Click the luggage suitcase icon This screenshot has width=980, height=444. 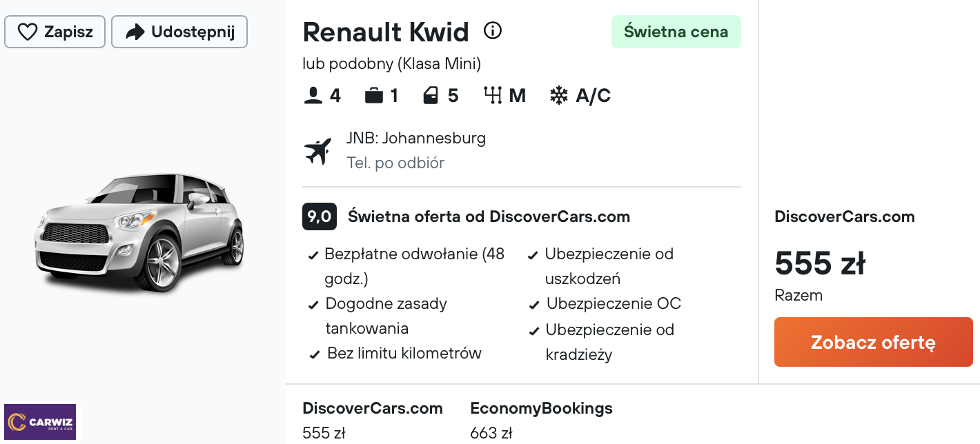click(x=374, y=95)
